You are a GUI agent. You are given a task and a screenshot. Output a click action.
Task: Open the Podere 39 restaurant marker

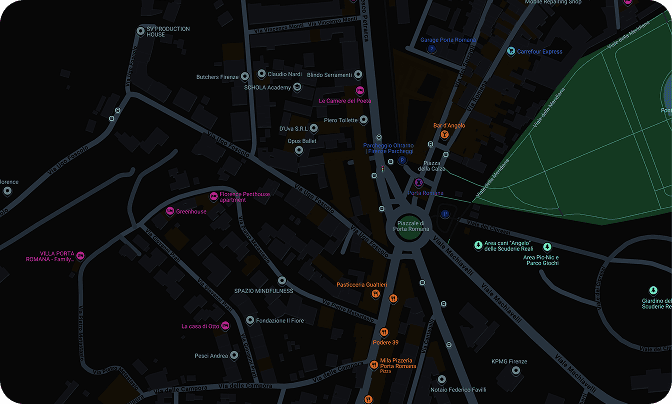384,332
